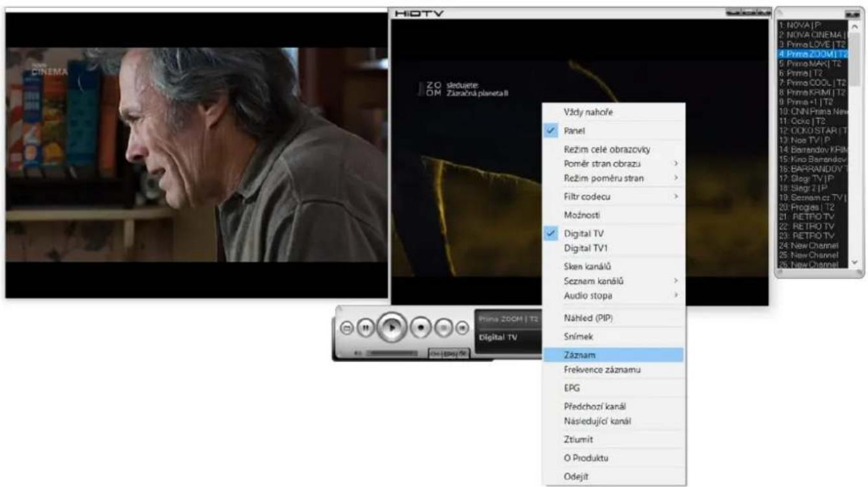The width and height of the screenshot is (868, 487).
Task: Select channel '7: Prima COOL | T2'
Action: (814, 83)
